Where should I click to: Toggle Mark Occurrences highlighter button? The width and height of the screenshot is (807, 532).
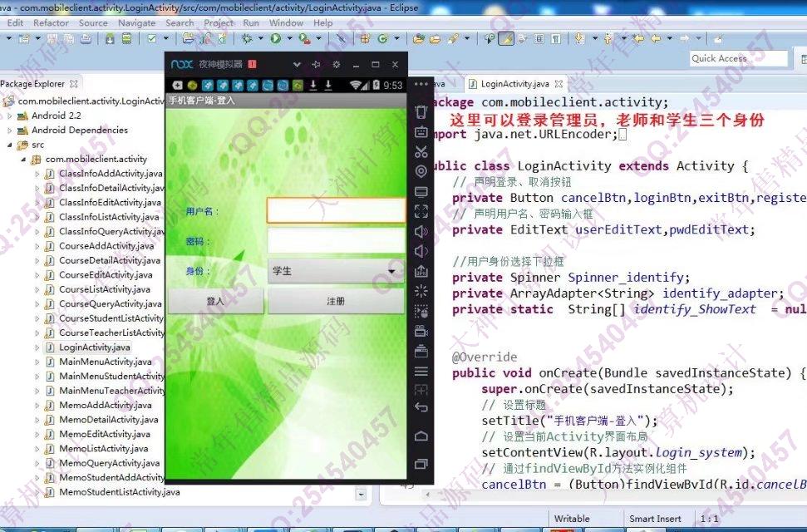point(506,38)
